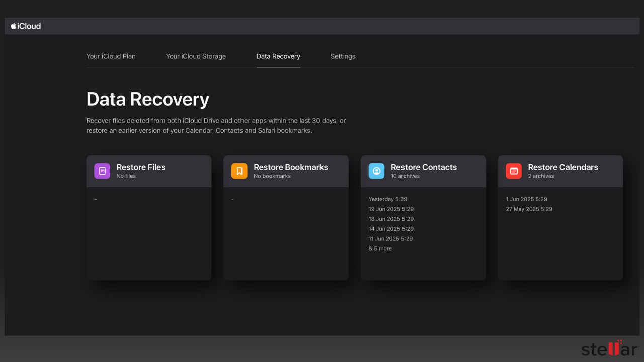Select the Settings tab
The image size is (644, 362).
(343, 56)
